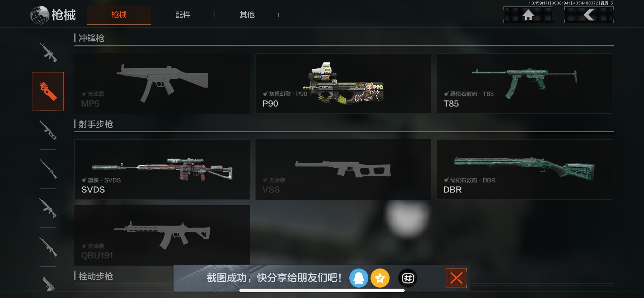Share screenshot via QQ penguin icon
Screen dimensions: 644x298
(359, 278)
